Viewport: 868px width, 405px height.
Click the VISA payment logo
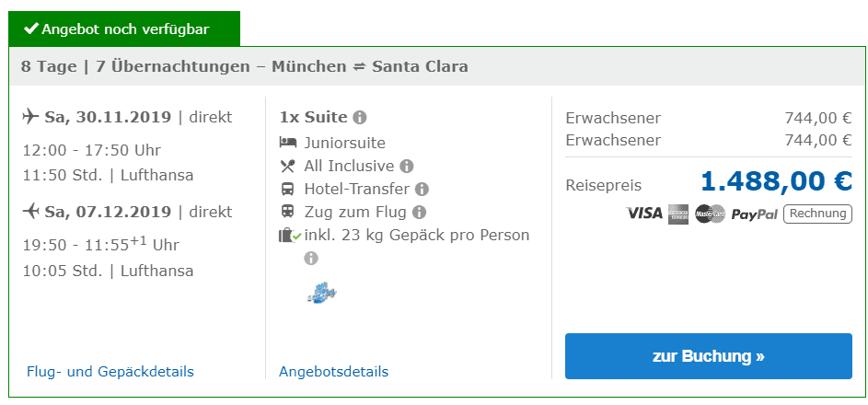coord(644,214)
